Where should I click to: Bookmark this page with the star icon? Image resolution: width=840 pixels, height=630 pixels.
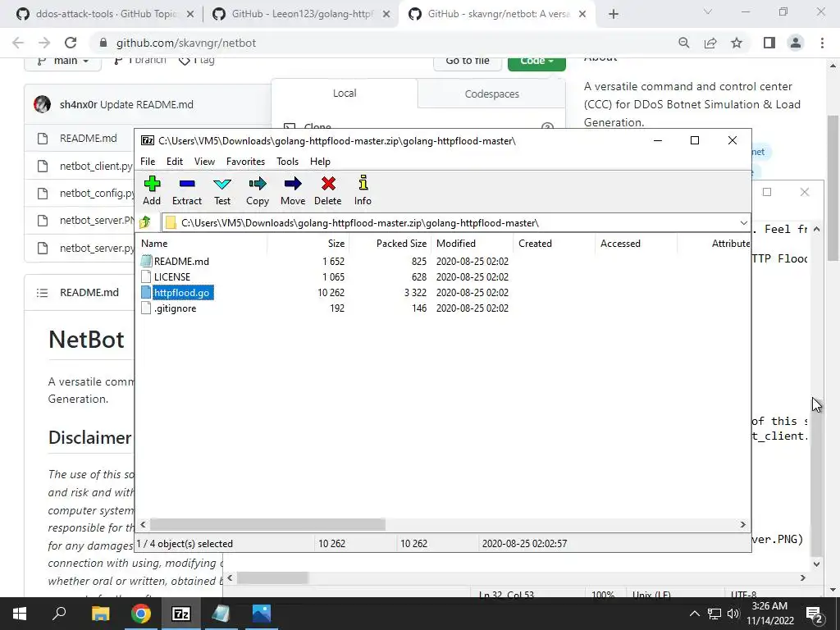(737, 43)
